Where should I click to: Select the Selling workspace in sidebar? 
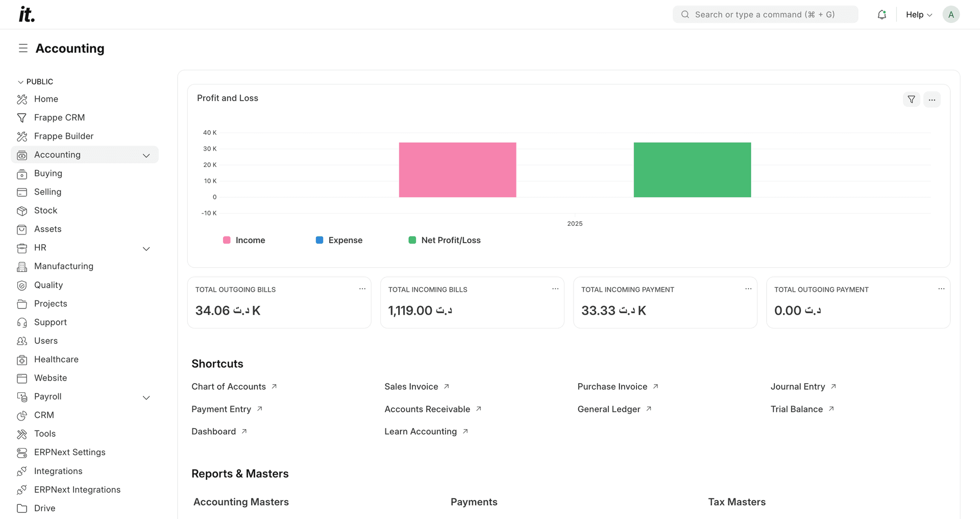(46, 192)
